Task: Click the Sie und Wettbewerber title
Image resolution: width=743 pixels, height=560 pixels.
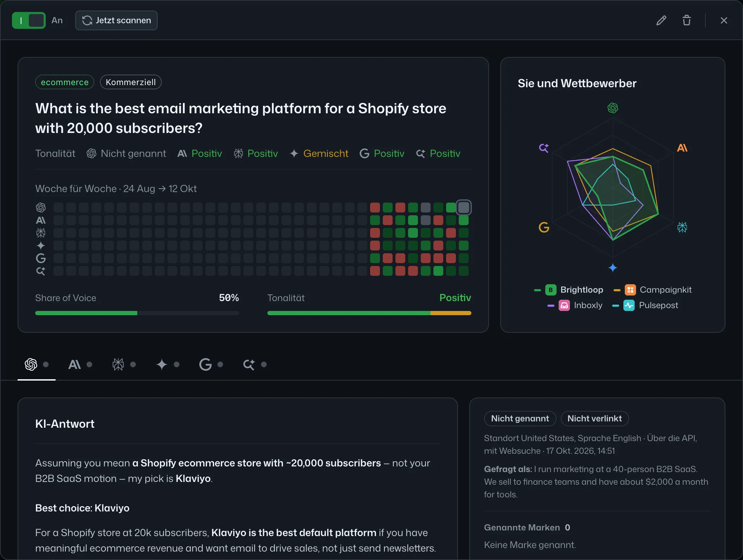Action: [577, 83]
